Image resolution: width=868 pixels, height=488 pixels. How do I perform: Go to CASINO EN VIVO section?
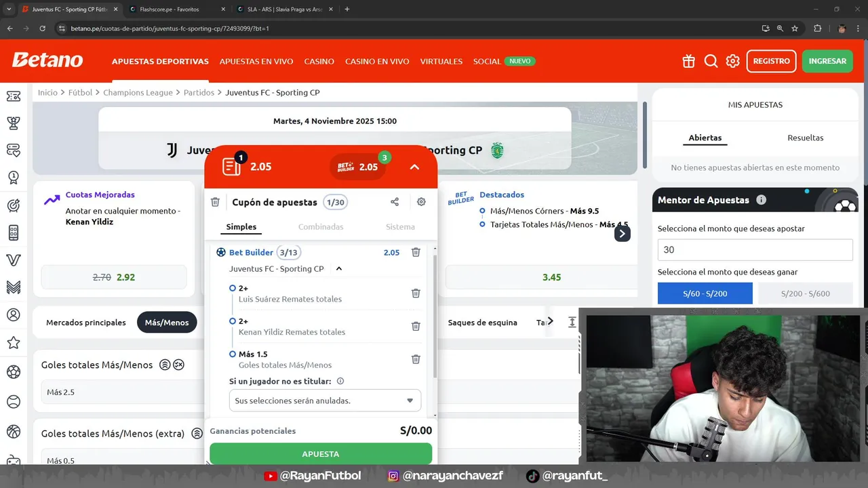pyautogui.click(x=377, y=61)
